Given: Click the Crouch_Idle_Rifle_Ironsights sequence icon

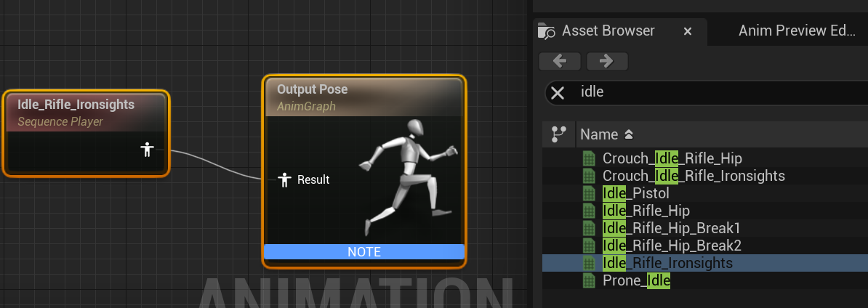Looking at the screenshot, I should 589,176.
